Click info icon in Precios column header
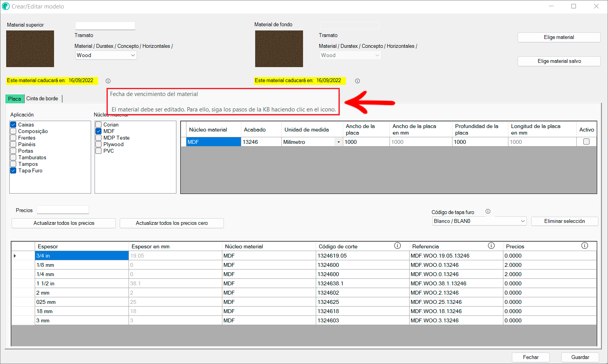This screenshot has height=364, width=608. point(584,246)
